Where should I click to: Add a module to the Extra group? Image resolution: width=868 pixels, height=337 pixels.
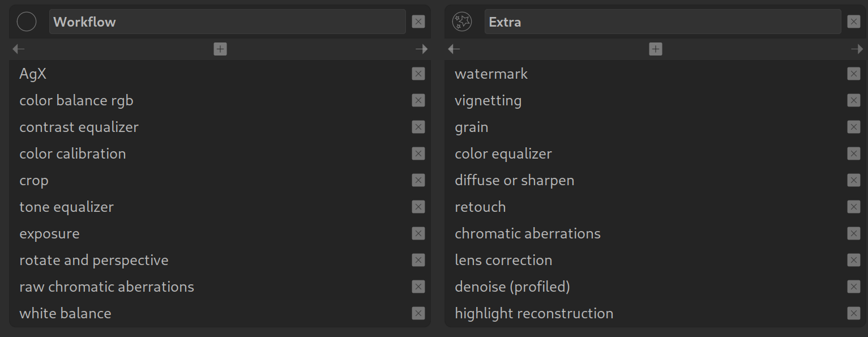point(656,49)
